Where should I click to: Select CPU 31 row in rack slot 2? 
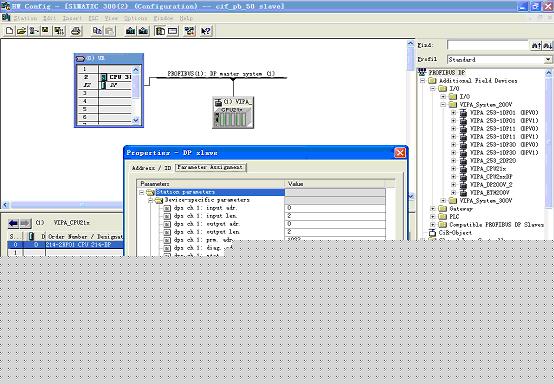[x=115, y=77]
